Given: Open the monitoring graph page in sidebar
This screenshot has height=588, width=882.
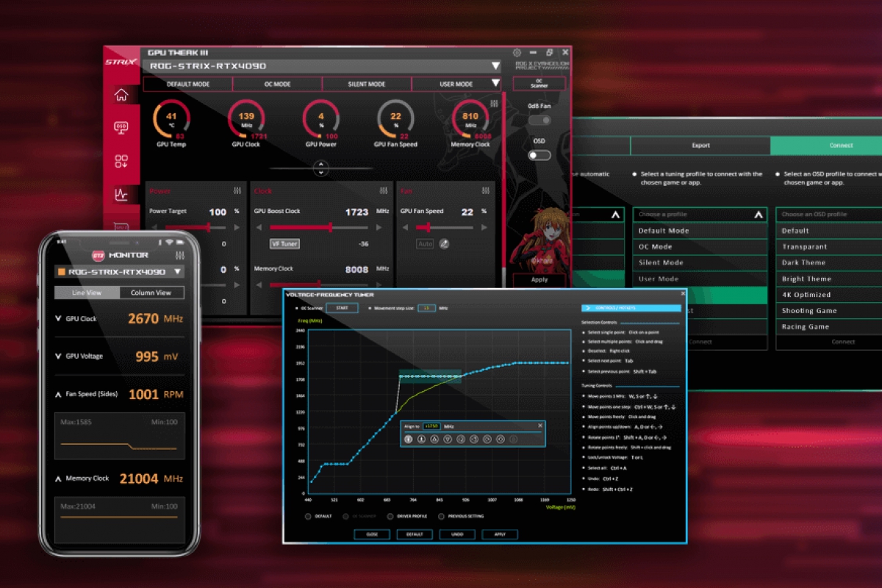Looking at the screenshot, I should 121,195.
